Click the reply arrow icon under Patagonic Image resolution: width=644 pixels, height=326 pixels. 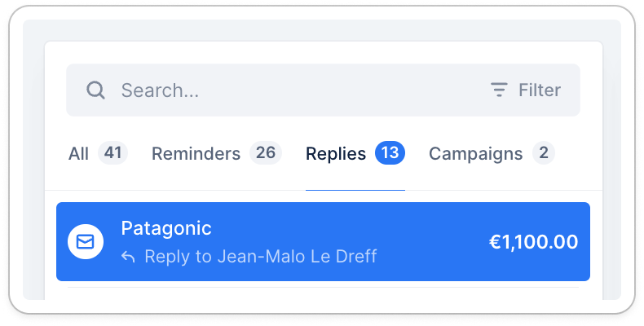click(x=128, y=257)
